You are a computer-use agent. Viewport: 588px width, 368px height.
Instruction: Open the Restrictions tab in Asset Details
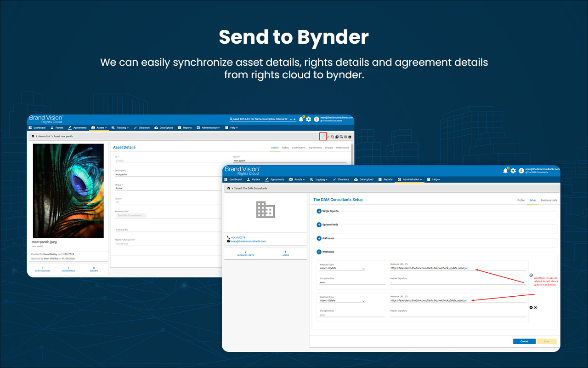click(x=343, y=148)
